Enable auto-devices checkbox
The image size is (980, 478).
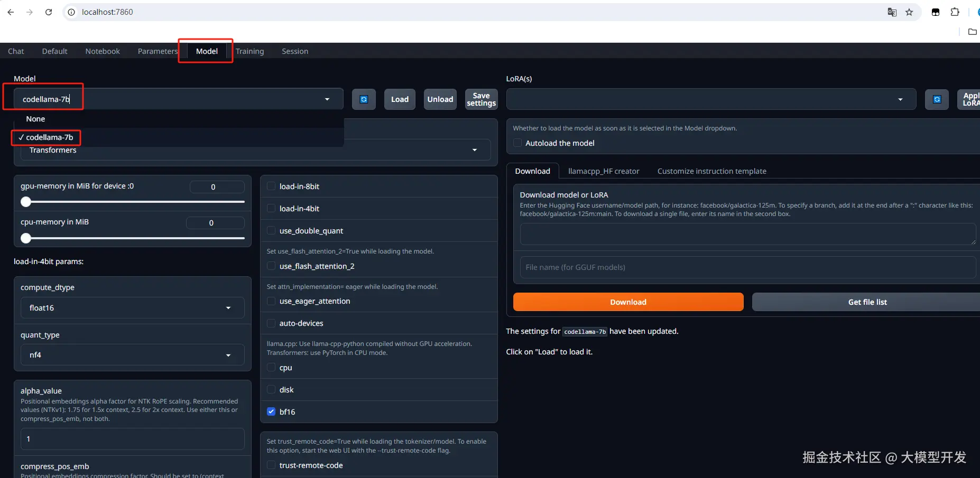(271, 323)
